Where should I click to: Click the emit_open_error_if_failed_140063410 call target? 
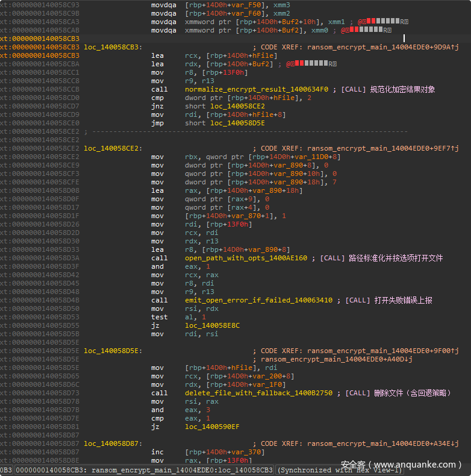coord(258,300)
